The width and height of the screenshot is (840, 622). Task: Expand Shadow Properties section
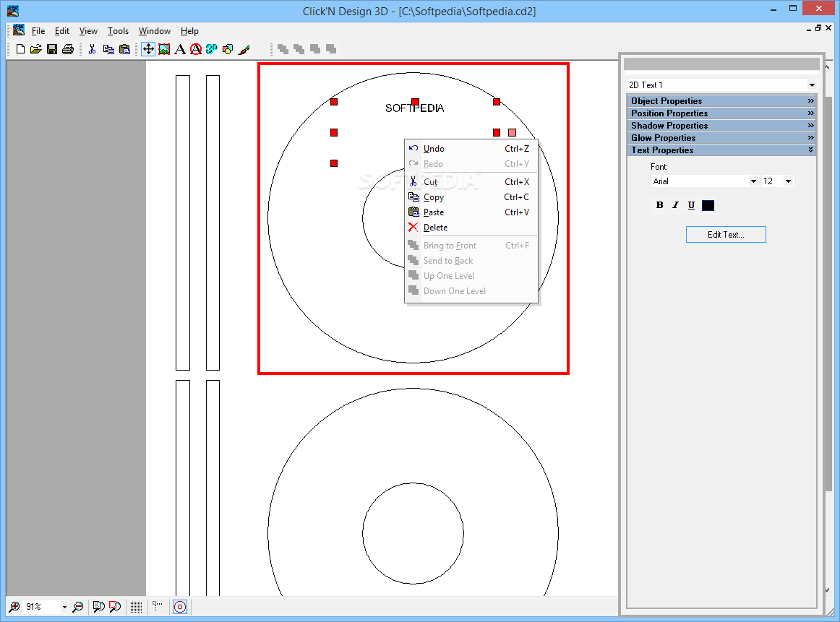(x=721, y=125)
